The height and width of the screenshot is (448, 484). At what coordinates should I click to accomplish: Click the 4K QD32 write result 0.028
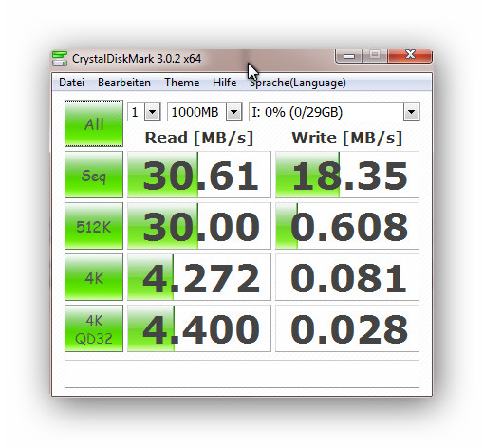click(x=347, y=328)
